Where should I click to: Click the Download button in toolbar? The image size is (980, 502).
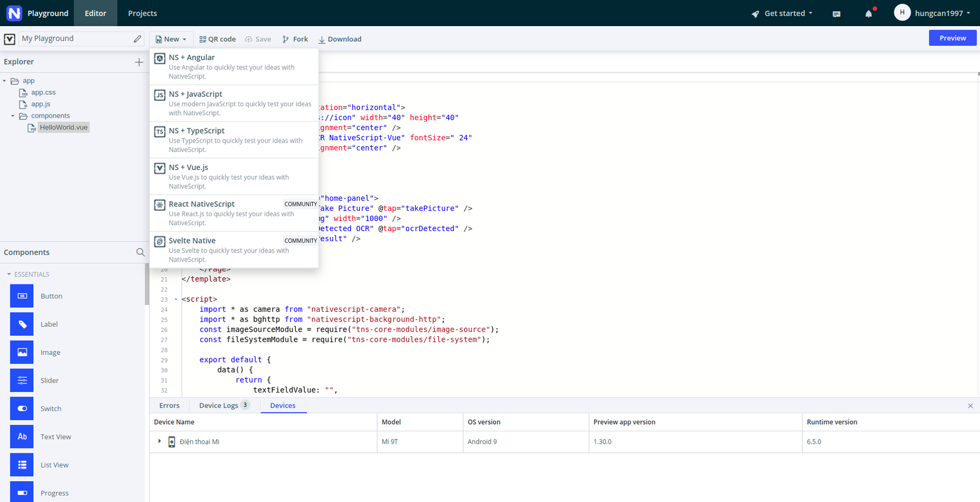340,39
